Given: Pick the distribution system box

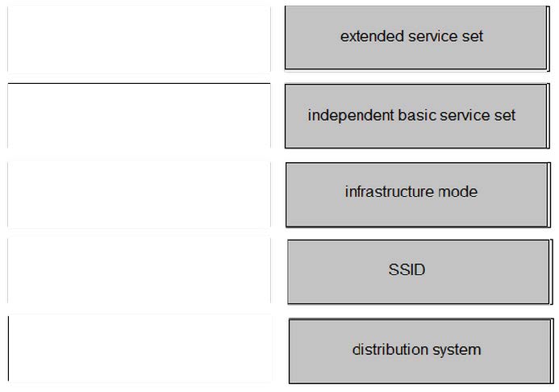Looking at the screenshot, I should point(418,351).
